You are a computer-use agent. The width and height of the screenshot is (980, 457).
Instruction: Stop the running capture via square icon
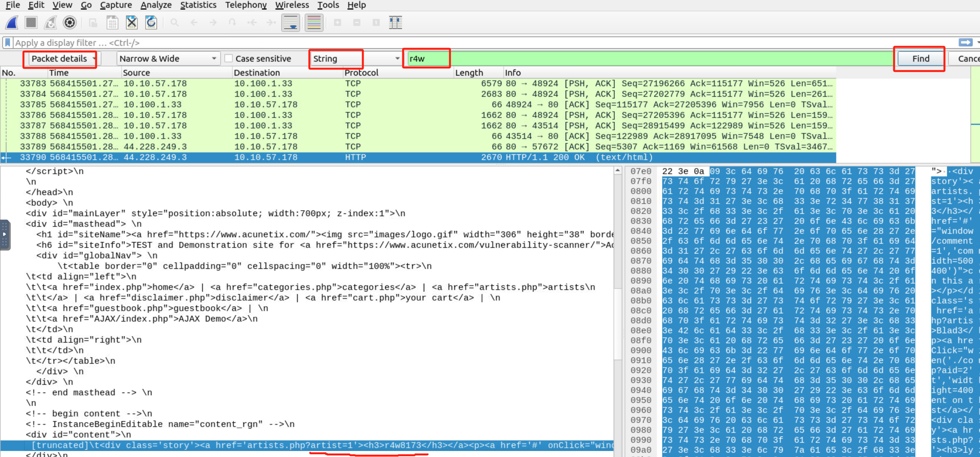(x=31, y=23)
